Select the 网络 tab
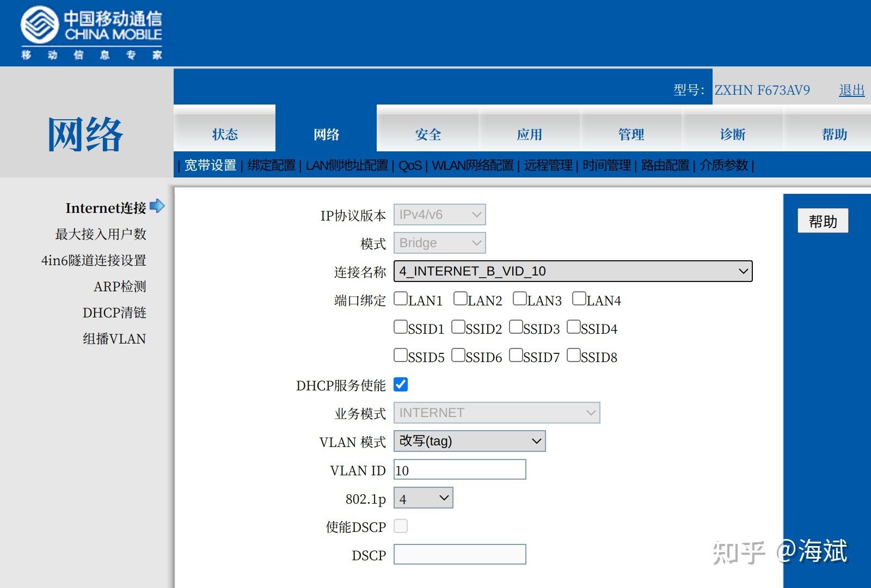This screenshot has height=588, width=871. click(326, 128)
